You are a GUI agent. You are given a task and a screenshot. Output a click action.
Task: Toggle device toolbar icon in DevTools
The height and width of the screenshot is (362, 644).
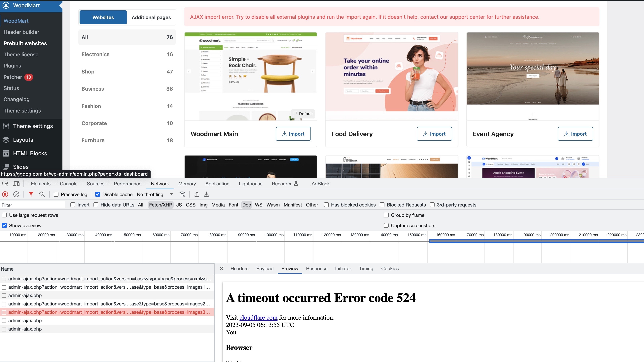(x=17, y=184)
